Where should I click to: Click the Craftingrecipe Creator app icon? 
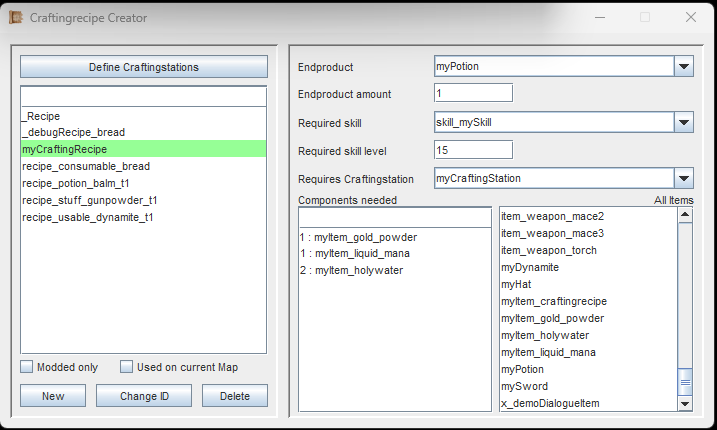point(15,17)
